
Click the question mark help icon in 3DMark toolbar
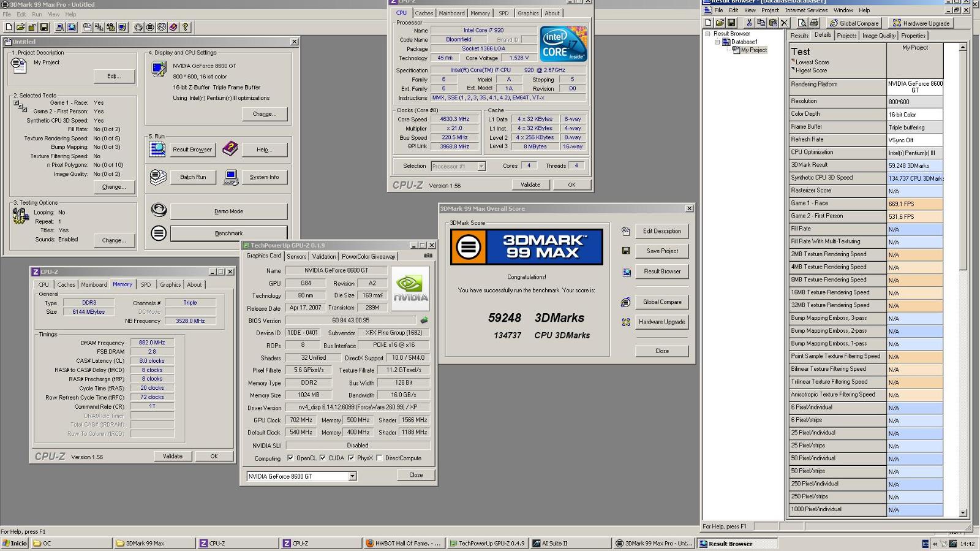point(185,27)
